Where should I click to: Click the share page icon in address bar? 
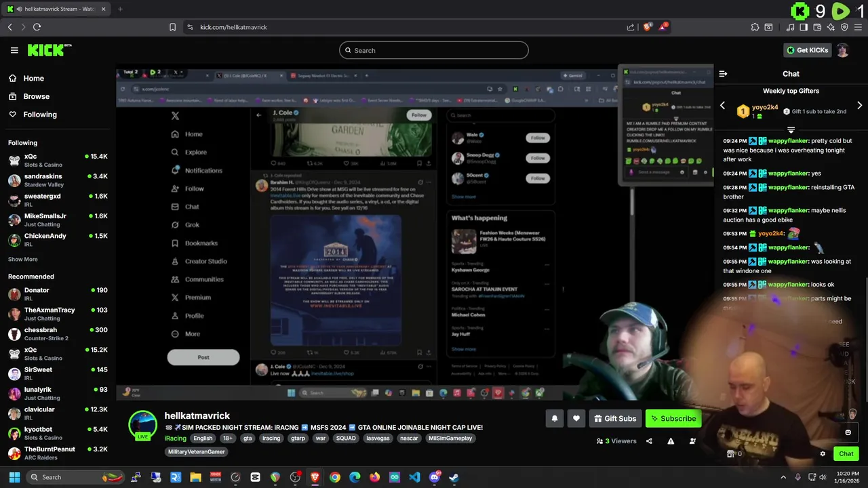pyautogui.click(x=631, y=27)
